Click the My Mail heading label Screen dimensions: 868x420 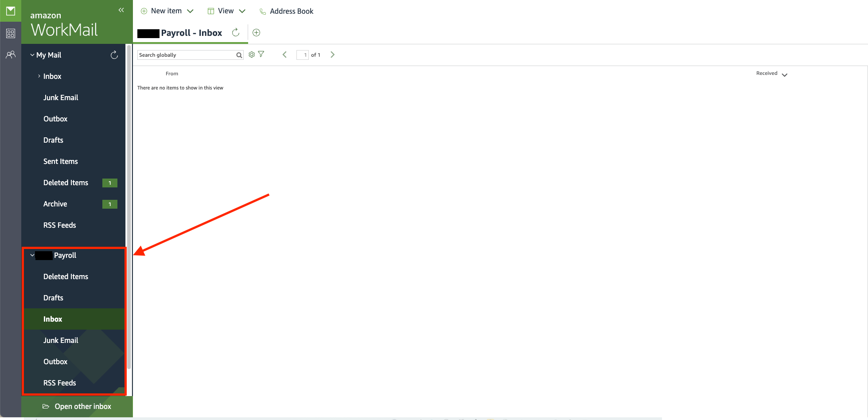(x=49, y=55)
